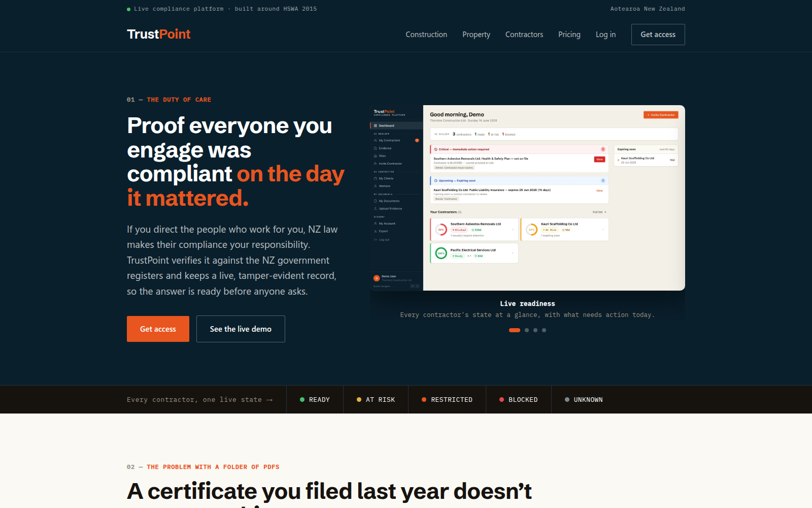Screen dimensions: 812x508
Task: Select the second carousel dot
Action: (x=527, y=330)
